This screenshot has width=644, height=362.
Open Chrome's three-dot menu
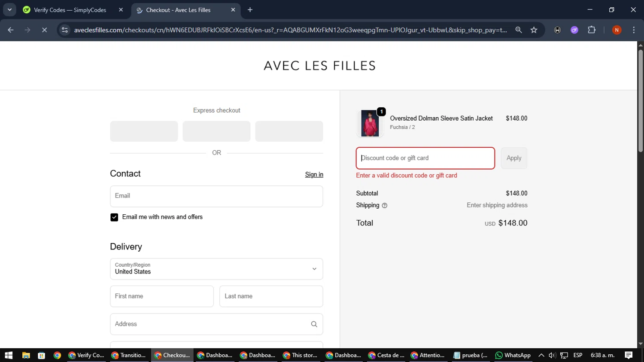[x=634, y=30]
